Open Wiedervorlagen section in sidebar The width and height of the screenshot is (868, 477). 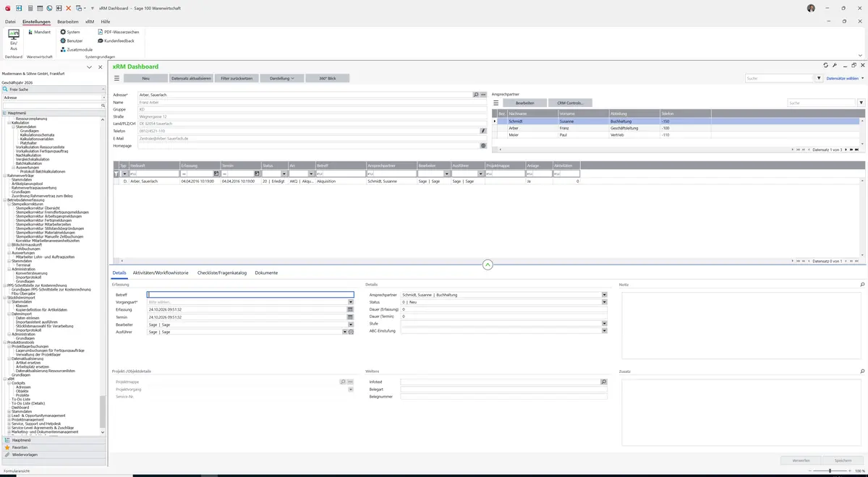pyautogui.click(x=52, y=455)
